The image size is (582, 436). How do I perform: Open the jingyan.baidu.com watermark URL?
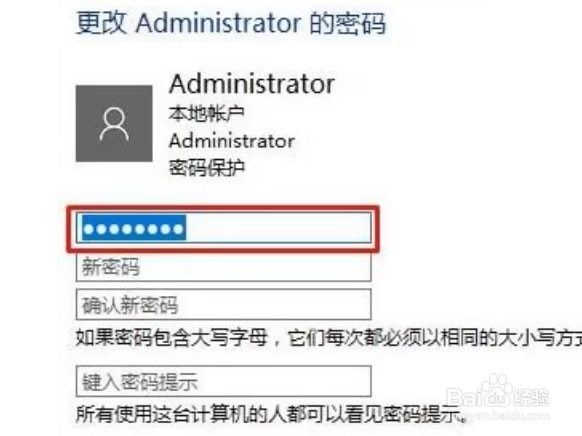tap(507, 414)
